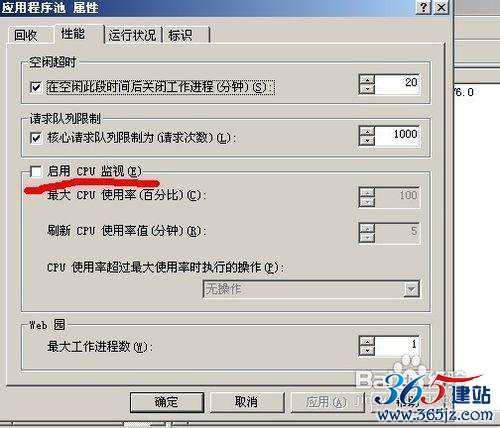Increase maximum worker processes with up arrow
Screen dimensions: 500x428
click(367, 341)
